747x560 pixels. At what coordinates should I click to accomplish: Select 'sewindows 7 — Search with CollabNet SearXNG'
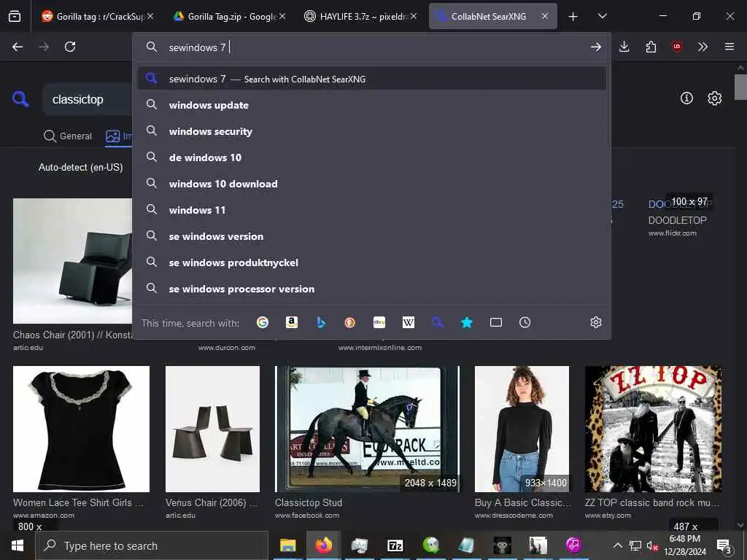tap(371, 79)
